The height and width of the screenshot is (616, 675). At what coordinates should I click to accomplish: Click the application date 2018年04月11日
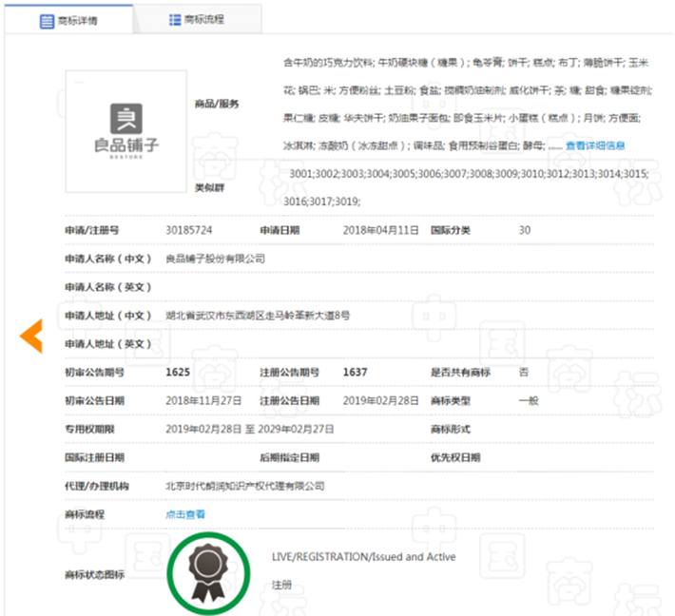[380, 230]
